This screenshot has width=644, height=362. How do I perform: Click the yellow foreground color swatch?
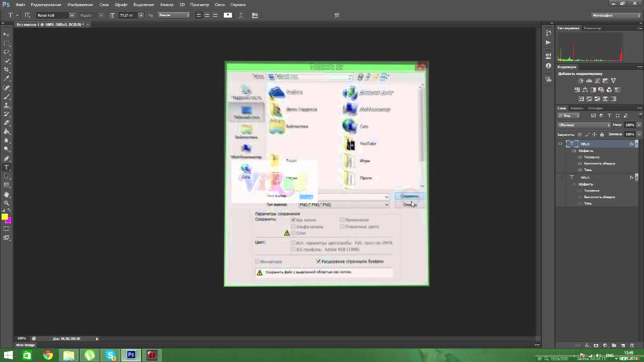[x=5, y=217]
